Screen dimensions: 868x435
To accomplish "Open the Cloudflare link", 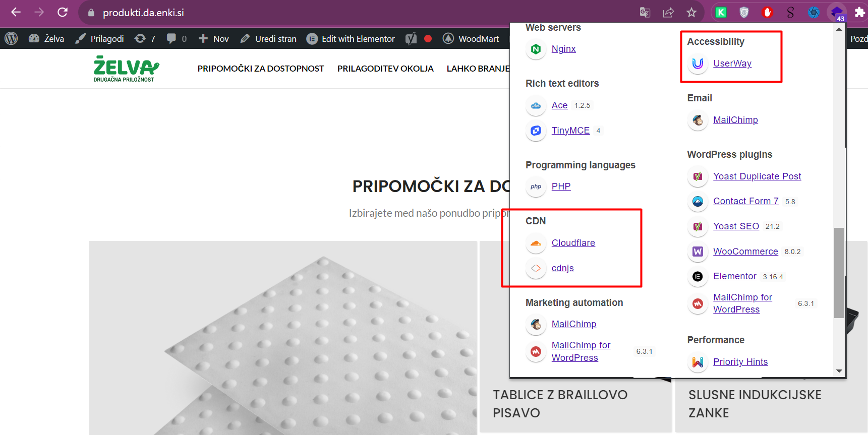I will [x=573, y=243].
